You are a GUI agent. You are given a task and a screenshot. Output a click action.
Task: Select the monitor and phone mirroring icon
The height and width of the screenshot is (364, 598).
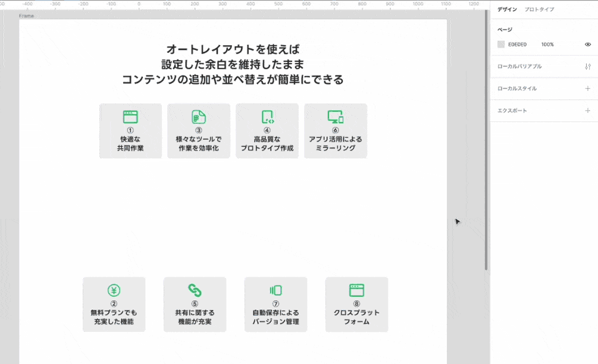(335, 117)
